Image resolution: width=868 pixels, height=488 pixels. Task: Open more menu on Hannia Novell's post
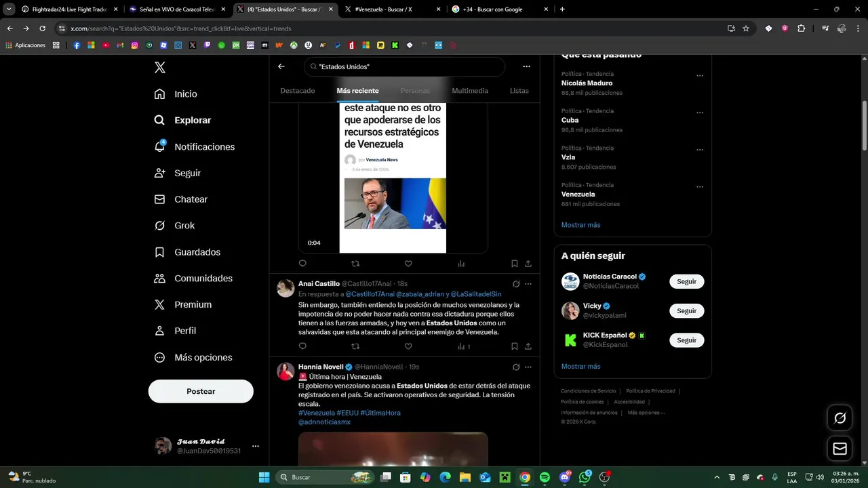[528, 367]
